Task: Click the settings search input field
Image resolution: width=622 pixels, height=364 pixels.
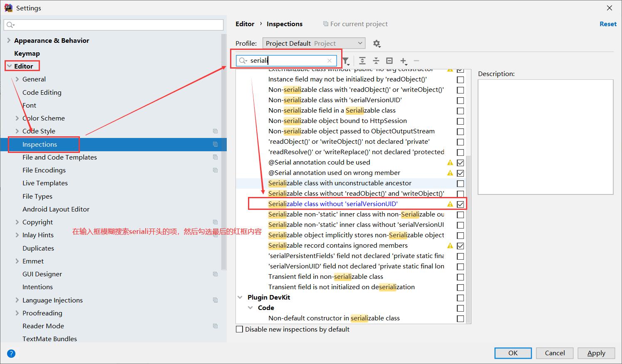Action: (x=114, y=25)
